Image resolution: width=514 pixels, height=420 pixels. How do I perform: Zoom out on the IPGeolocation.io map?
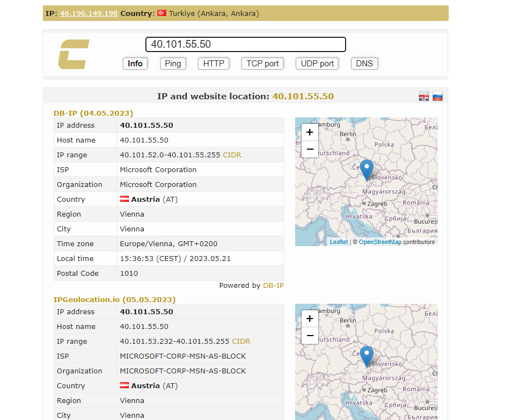pyautogui.click(x=310, y=336)
